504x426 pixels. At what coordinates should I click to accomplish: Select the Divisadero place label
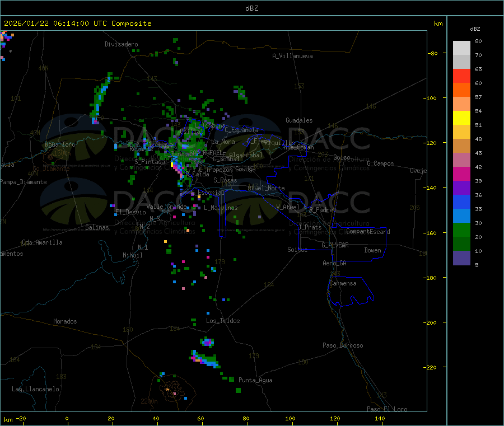[x=121, y=44]
